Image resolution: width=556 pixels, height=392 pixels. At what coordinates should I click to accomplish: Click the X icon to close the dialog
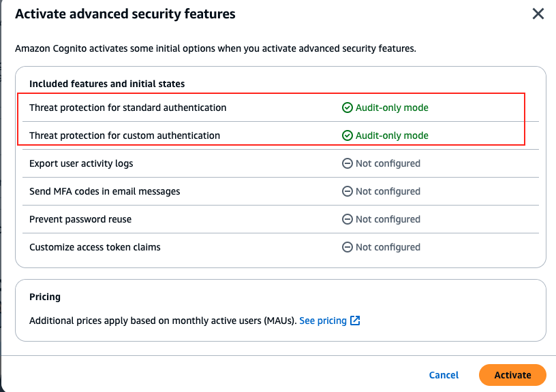[x=538, y=14]
